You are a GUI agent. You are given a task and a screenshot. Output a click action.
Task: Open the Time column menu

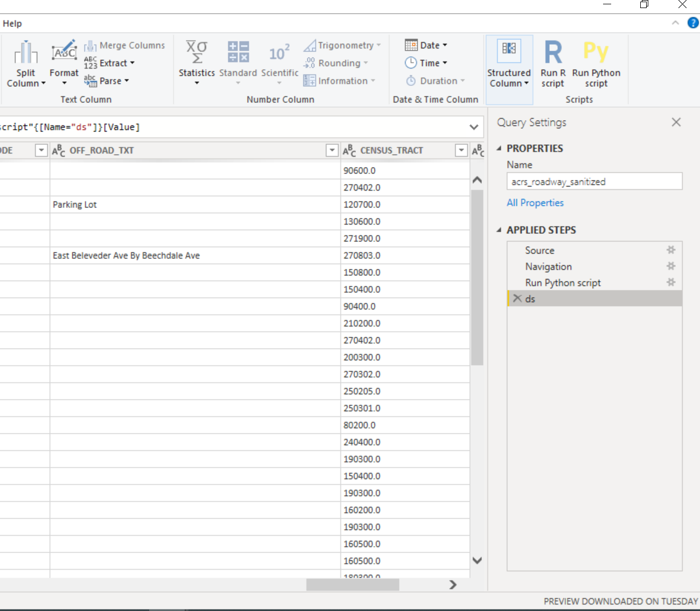tap(426, 63)
